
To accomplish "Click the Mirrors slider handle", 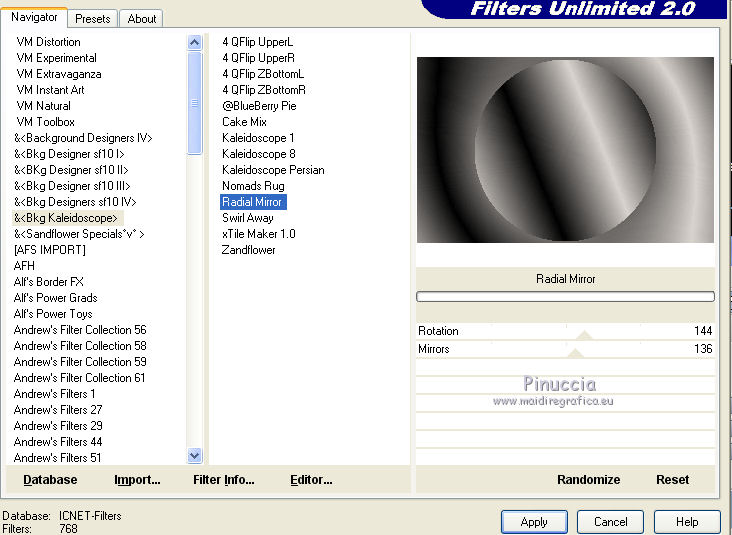I will 575,353.
